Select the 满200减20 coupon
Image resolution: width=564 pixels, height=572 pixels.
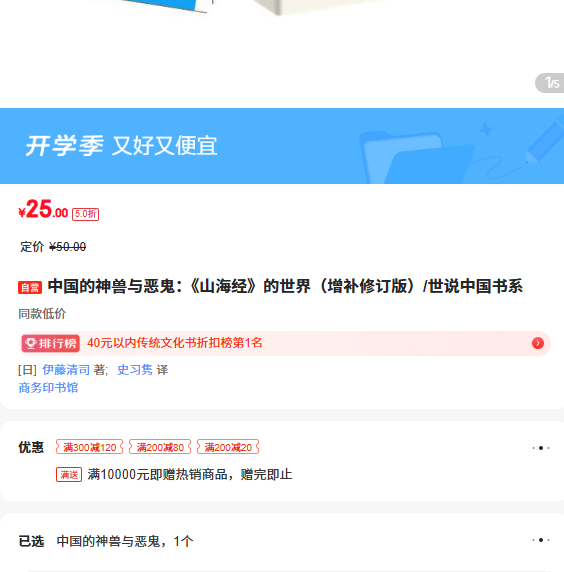coord(228,447)
